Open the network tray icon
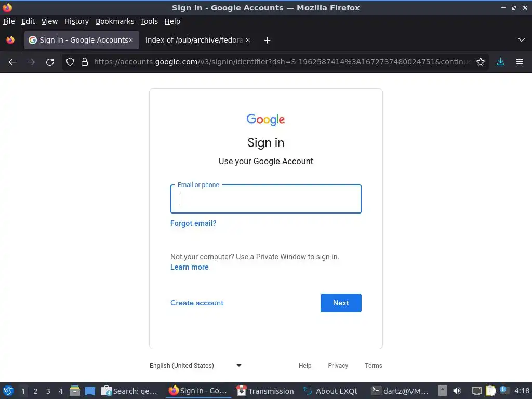 (x=477, y=391)
